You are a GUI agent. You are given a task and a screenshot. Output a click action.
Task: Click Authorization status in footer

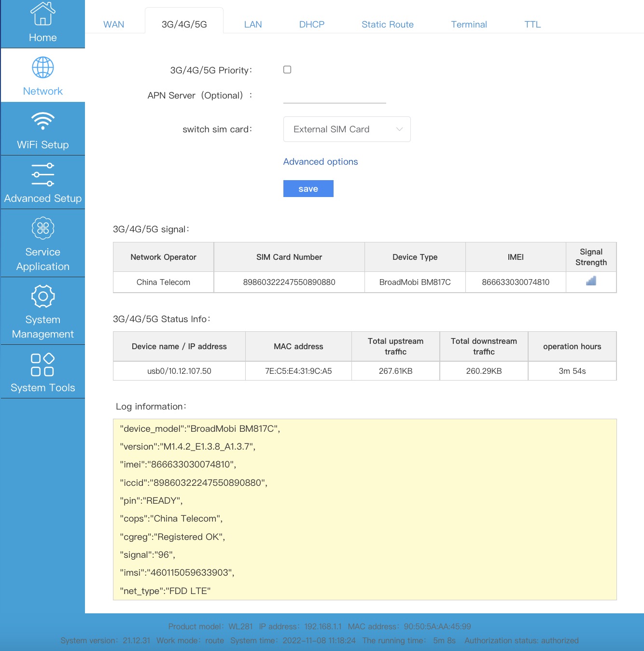521,640
